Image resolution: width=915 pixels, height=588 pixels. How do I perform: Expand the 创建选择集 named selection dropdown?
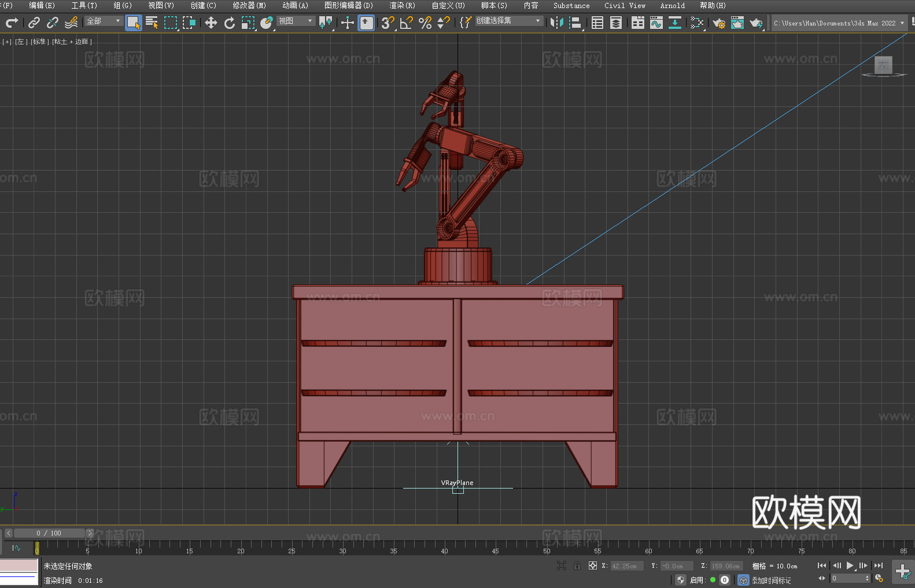pos(508,21)
